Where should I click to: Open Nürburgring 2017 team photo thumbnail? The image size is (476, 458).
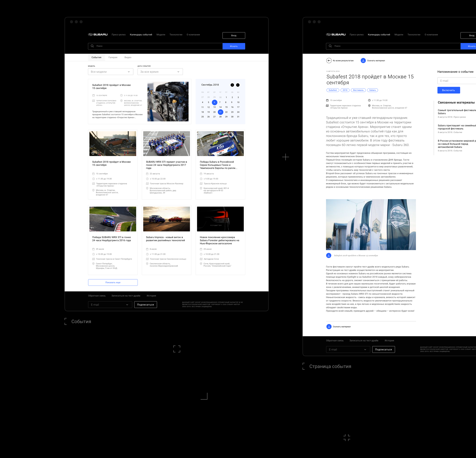[167, 144]
